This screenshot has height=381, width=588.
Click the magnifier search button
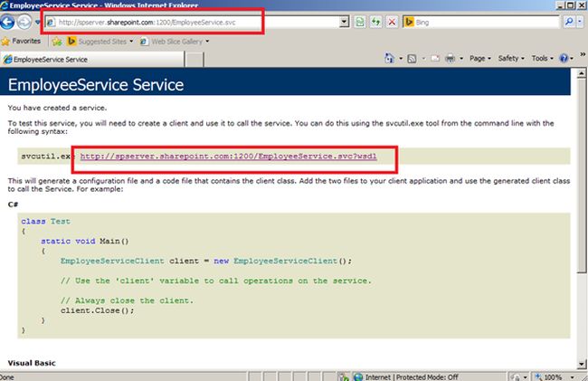tap(569, 22)
